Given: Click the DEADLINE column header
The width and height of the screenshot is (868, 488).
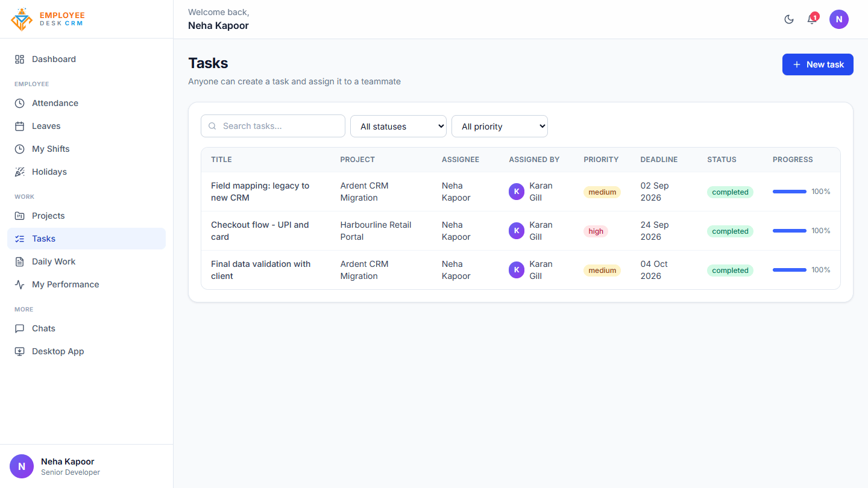Looking at the screenshot, I should tap(659, 160).
